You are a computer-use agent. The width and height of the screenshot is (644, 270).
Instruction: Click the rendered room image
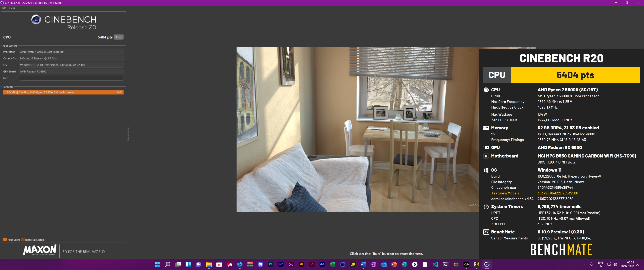pos(358,130)
